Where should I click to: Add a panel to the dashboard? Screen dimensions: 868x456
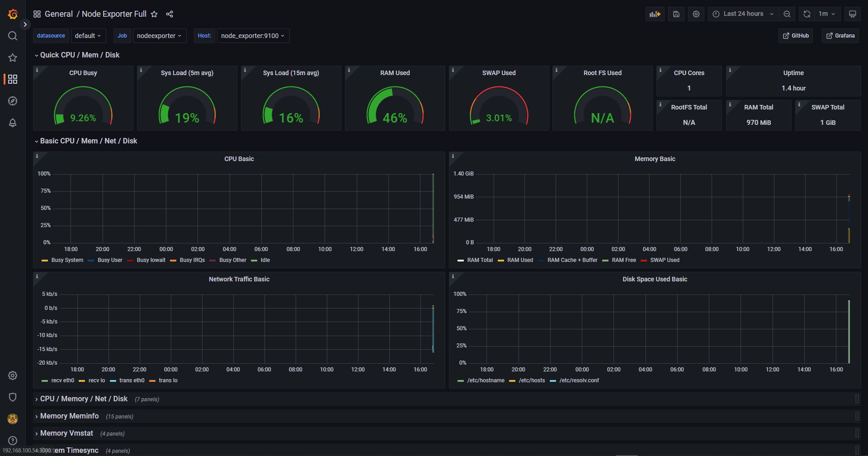click(655, 14)
